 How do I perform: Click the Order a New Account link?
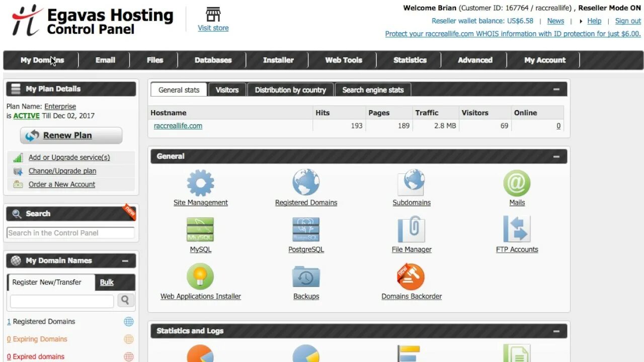click(62, 185)
